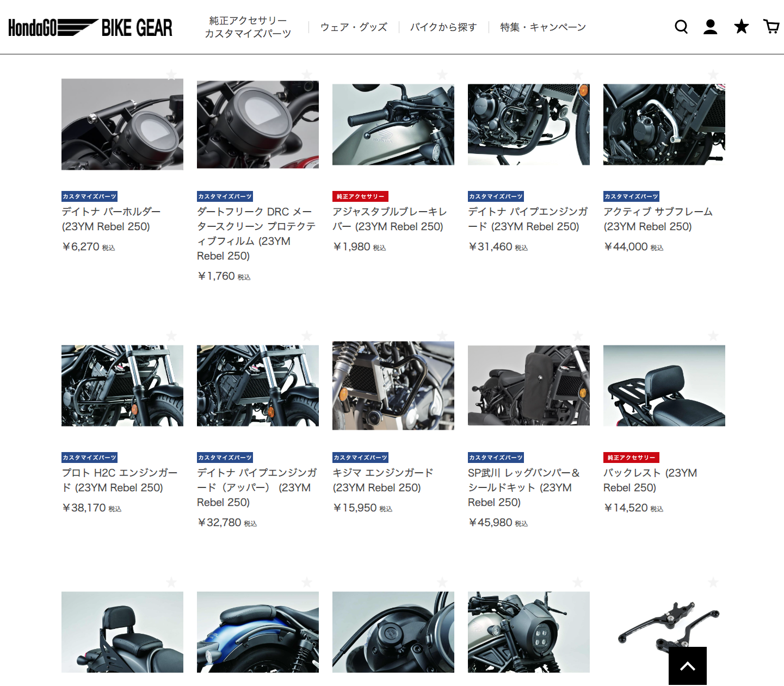This screenshot has height=686, width=784.
Task: Open the shopping cart icon
Action: tap(771, 27)
